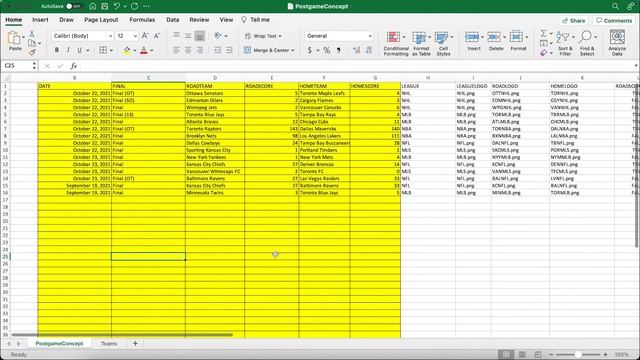Apply red font color
The width and height of the screenshot is (640, 360).
144,50
